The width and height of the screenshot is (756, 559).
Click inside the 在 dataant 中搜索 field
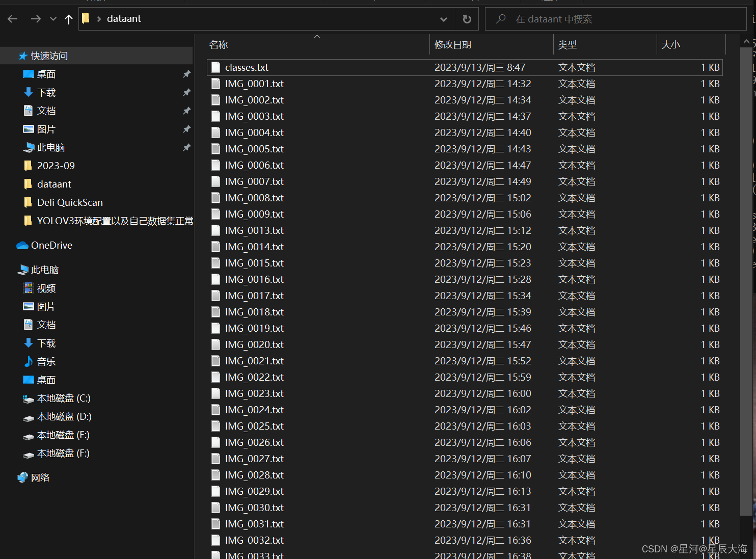pos(560,19)
